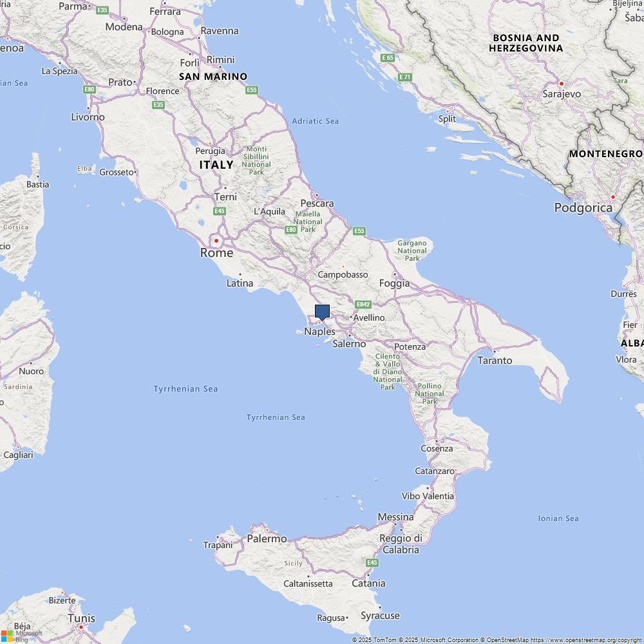The image size is (644, 644).
Task: Select the Palermo city label
Action: 267,538
